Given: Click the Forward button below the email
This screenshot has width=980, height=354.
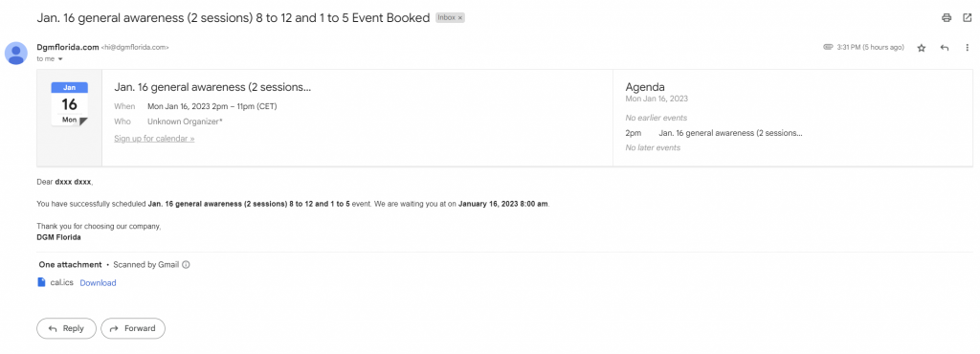Looking at the screenshot, I should 132,328.
